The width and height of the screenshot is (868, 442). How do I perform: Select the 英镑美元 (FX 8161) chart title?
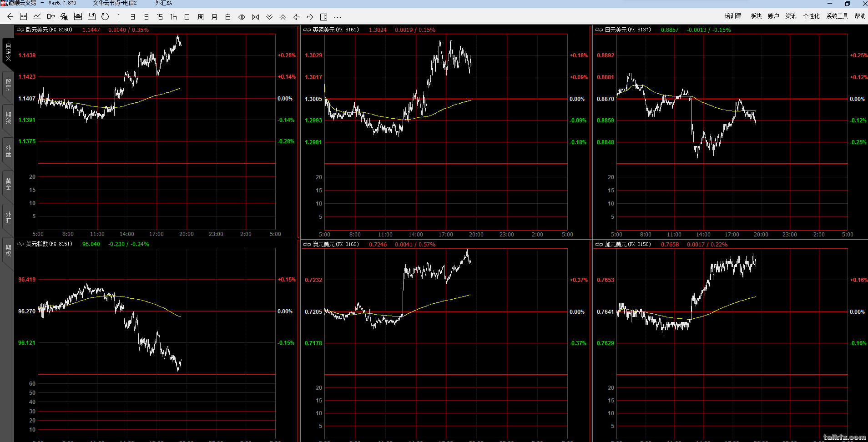(x=336, y=30)
